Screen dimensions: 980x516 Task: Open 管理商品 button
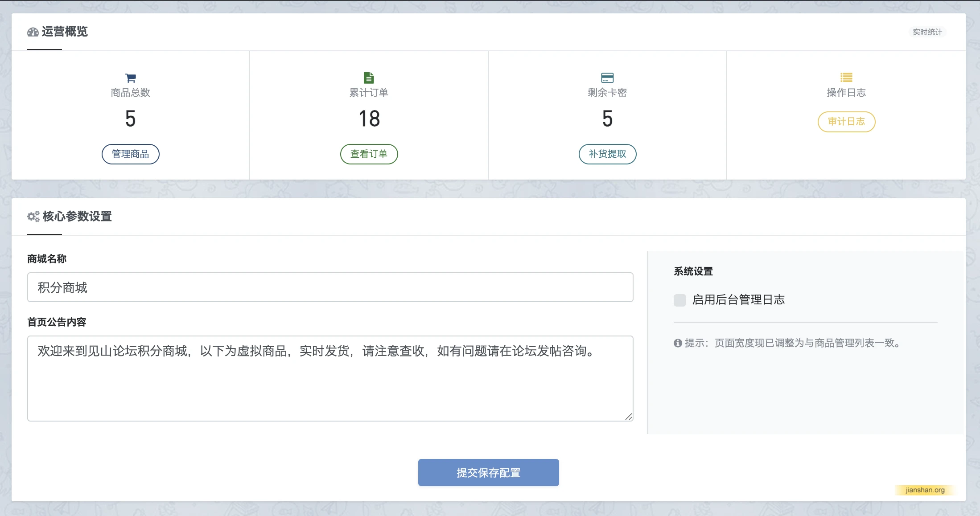(131, 154)
